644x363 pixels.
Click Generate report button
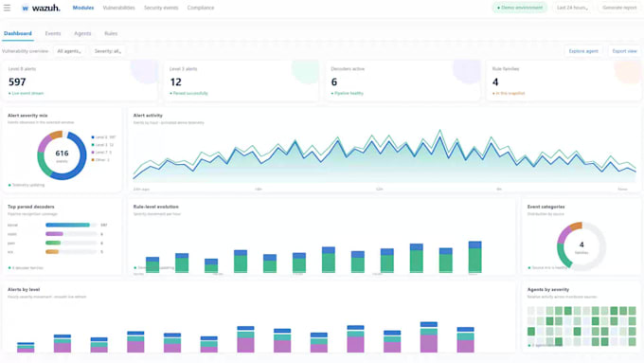coord(619,8)
